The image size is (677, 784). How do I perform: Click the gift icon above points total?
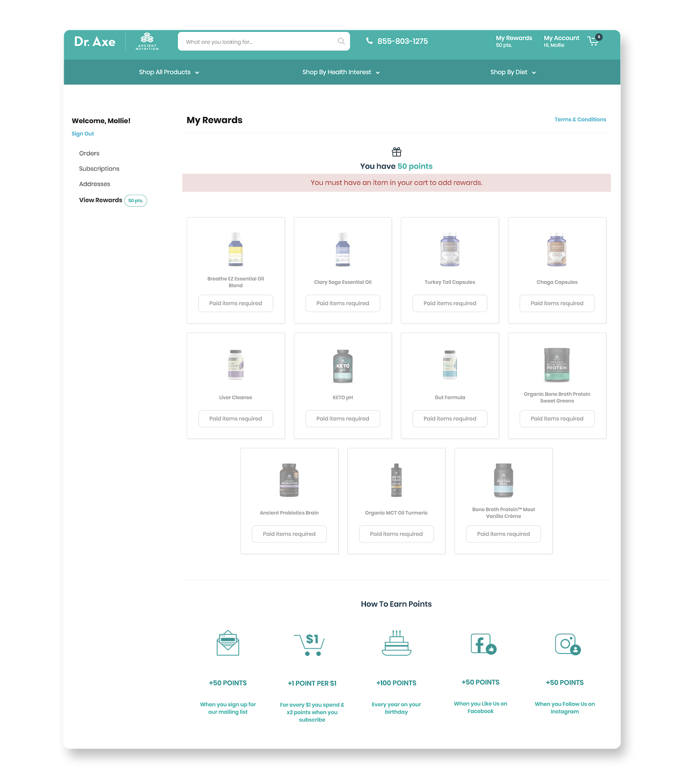396,152
